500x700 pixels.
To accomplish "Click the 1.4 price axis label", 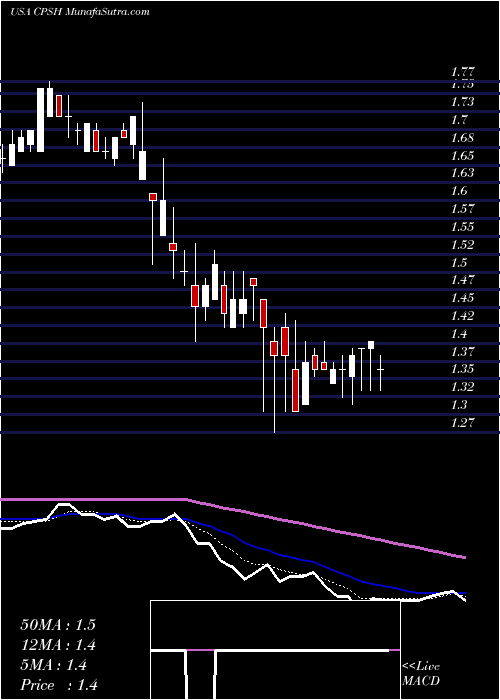I will (x=459, y=333).
